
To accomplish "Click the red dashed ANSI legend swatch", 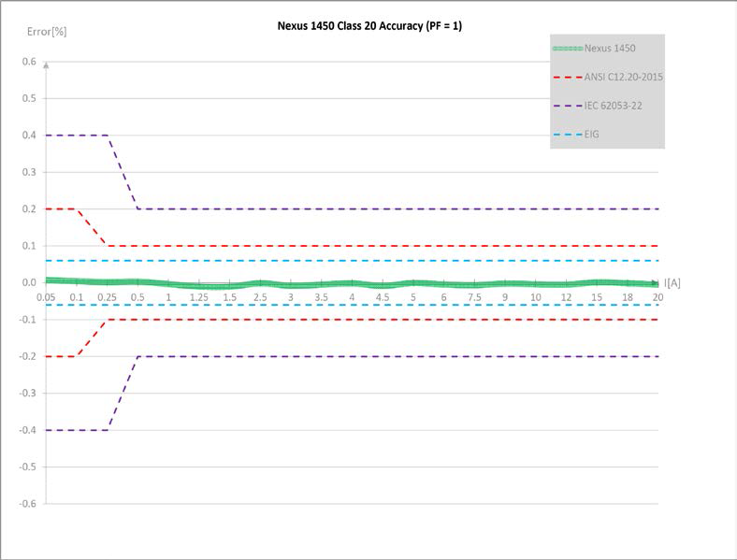I will pyautogui.click(x=568, y=77).
